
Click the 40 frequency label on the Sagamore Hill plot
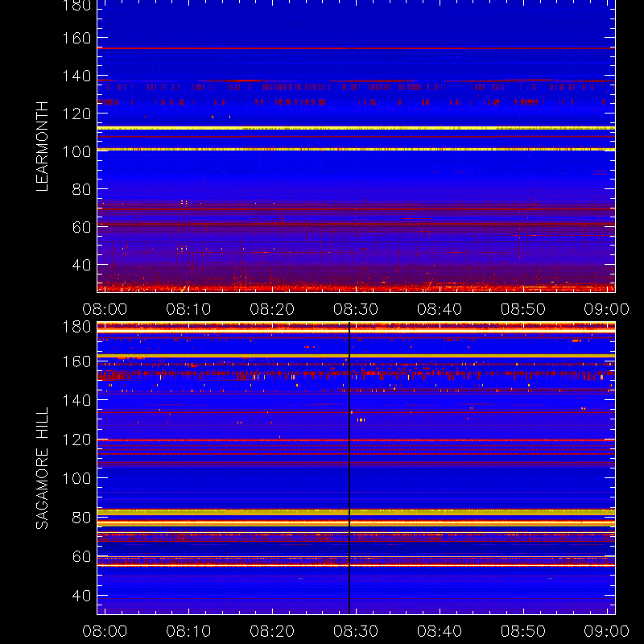pos(81,596)
